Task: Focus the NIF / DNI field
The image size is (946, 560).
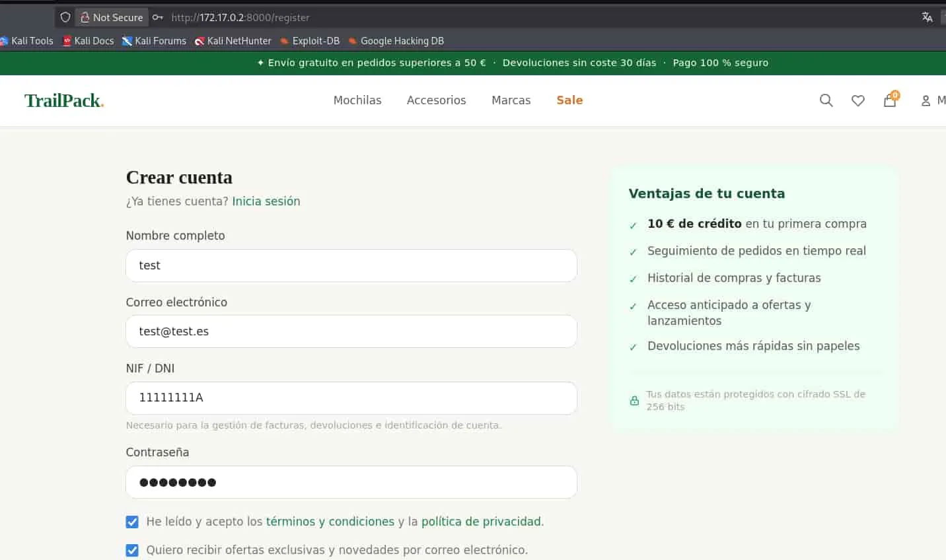Action: pyautogui.click(x=351, y=398)
